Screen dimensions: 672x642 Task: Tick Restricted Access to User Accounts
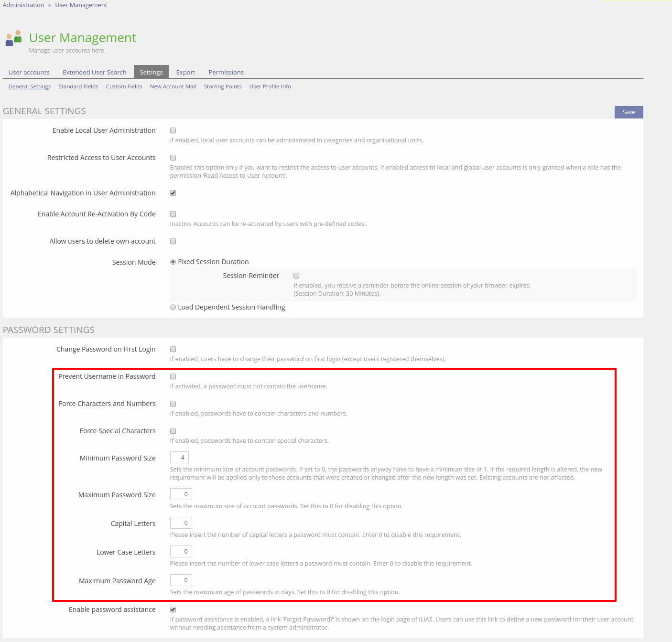(x=173, y=158)
